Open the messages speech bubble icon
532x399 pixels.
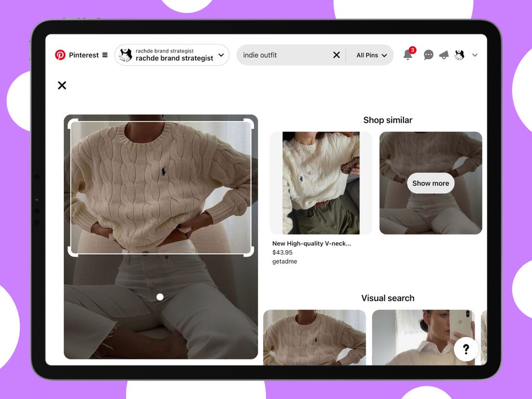point(428,55)
